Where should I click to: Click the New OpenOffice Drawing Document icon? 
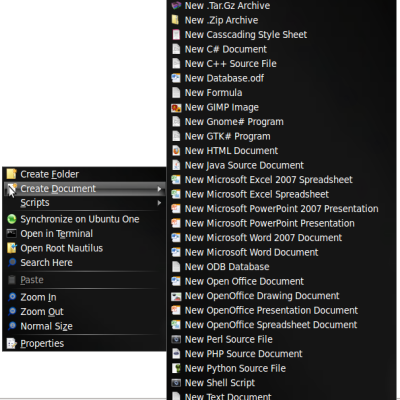[176, 296]
